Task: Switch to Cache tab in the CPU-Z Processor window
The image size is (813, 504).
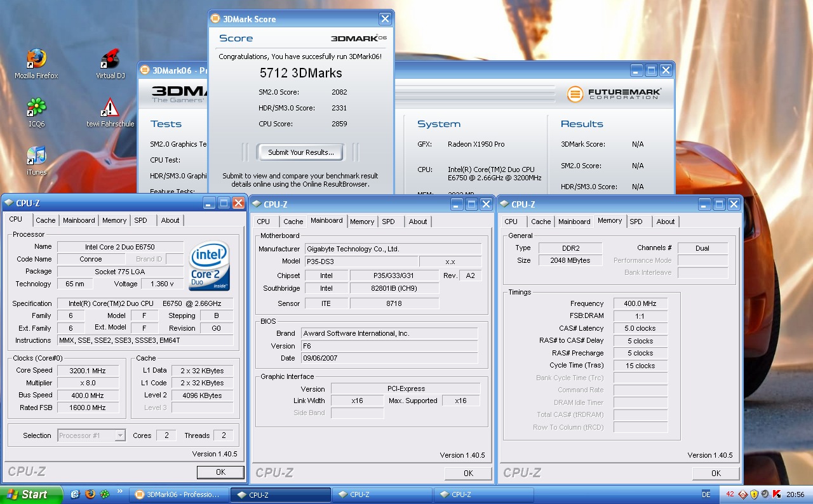Action: click(x=45, y=220)
